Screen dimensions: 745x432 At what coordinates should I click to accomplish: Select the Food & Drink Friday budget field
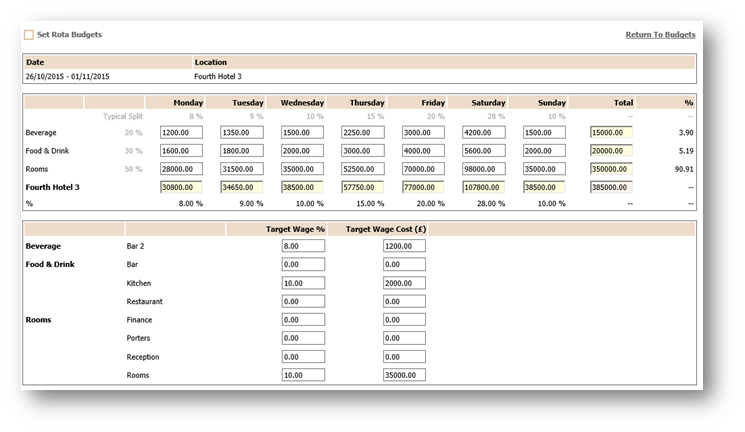(423, 150)
